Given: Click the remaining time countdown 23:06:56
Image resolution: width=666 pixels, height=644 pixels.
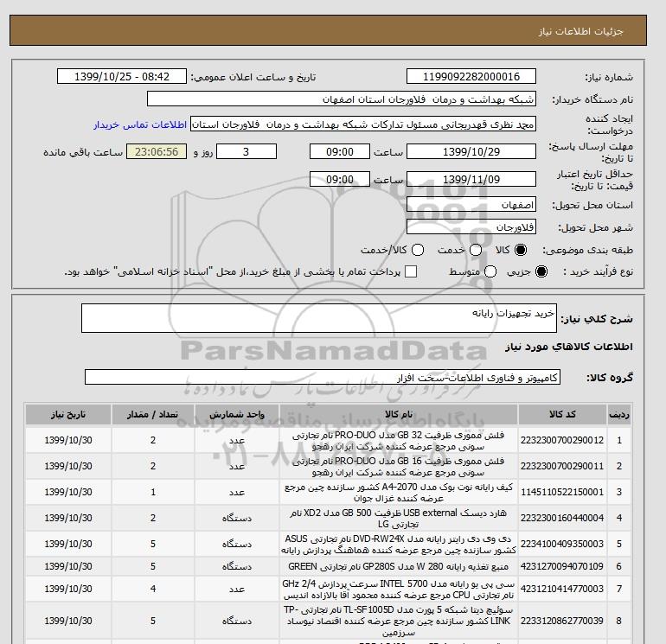Looking at the screenshot, I should pos(157,151).
